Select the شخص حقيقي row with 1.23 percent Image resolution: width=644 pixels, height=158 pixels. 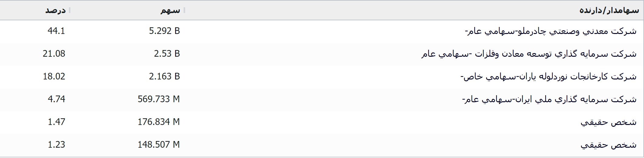coord(608,145)
